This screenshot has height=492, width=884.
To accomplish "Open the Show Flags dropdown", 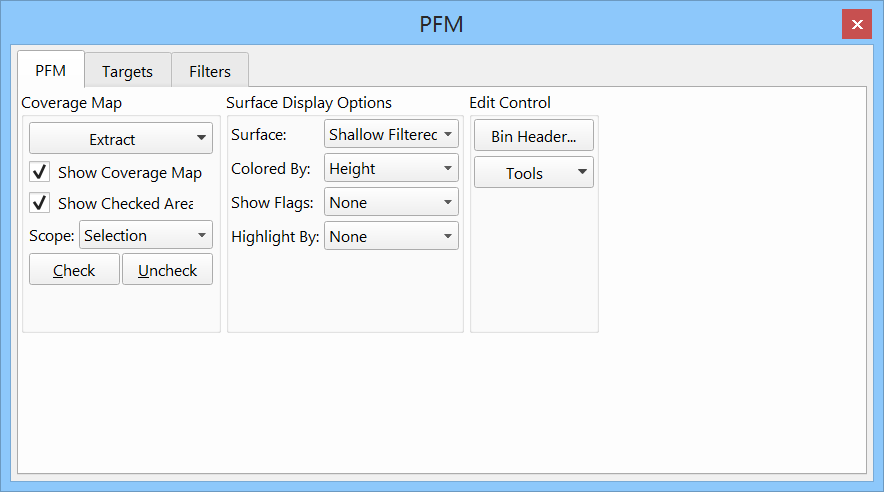I will [391, 203].
